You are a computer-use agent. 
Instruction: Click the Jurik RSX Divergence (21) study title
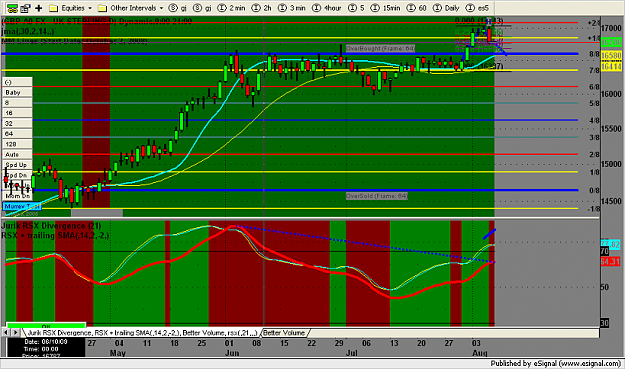[x=51, y=226]
